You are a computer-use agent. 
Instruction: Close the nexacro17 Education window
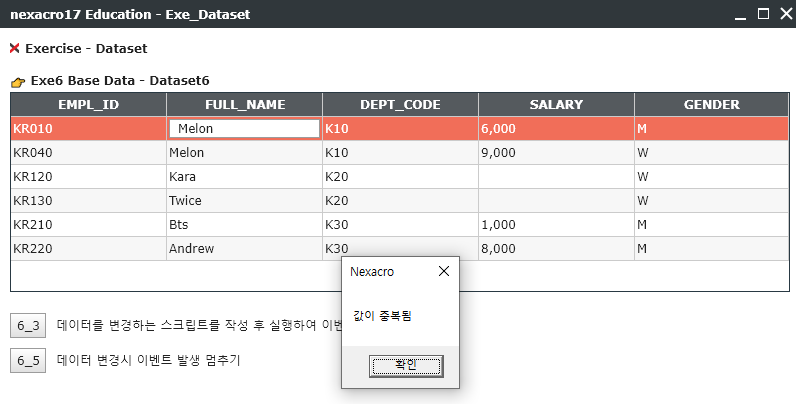[x=786, y=14]
